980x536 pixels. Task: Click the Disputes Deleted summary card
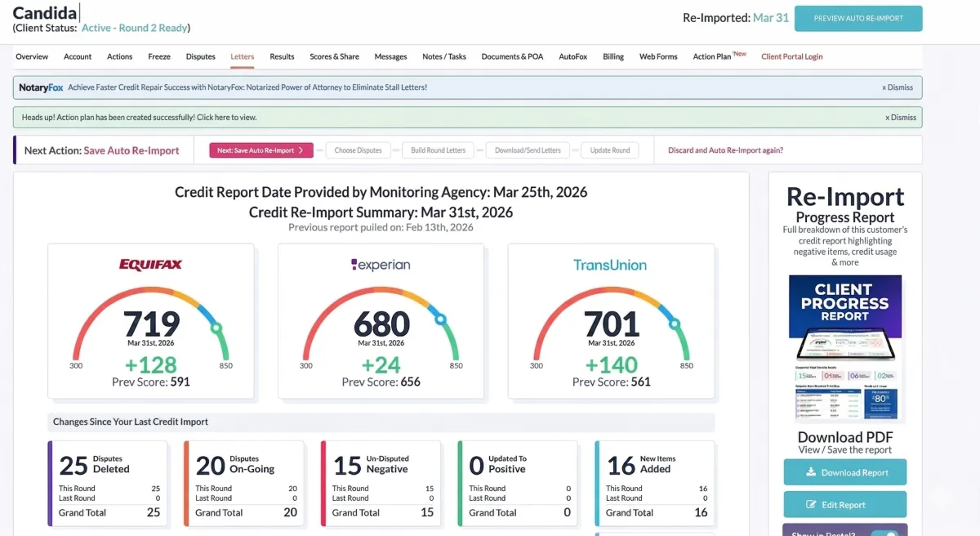coord(108,483)
